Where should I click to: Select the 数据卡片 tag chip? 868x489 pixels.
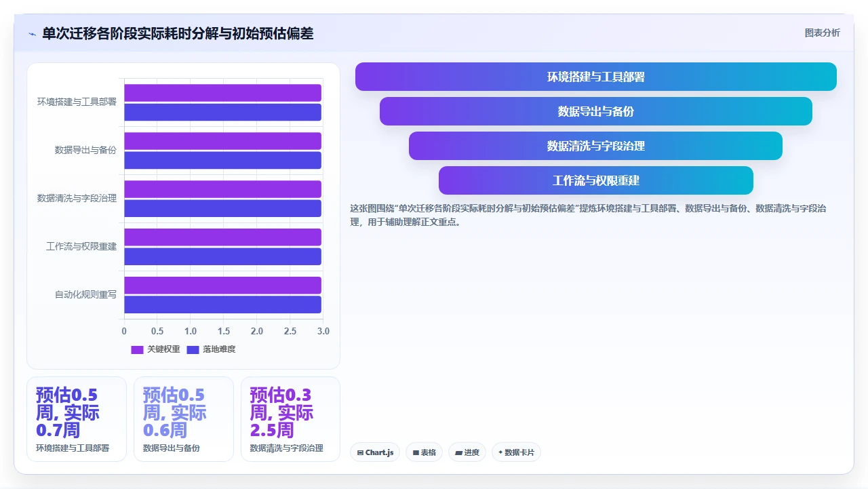[x=516, y=452]
